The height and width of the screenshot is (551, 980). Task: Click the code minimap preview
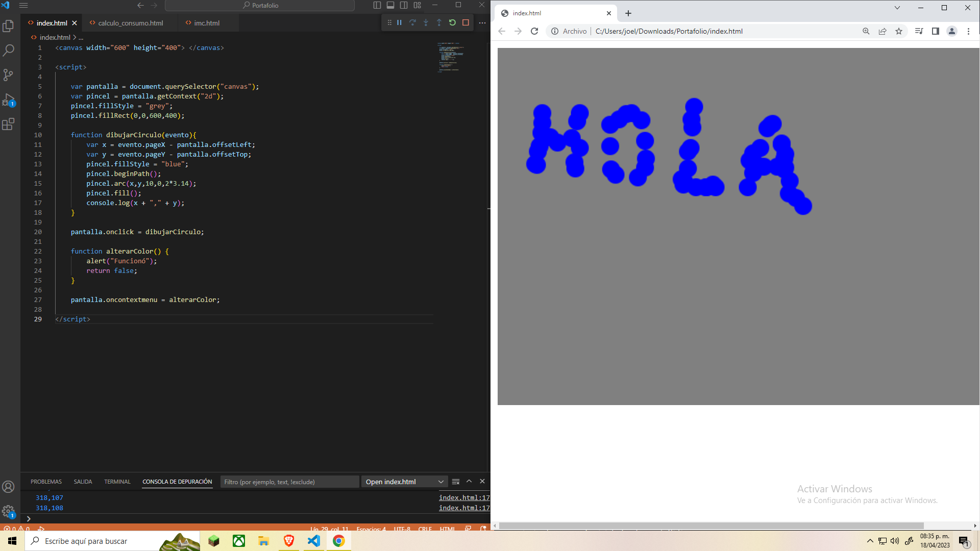point(451,57)
